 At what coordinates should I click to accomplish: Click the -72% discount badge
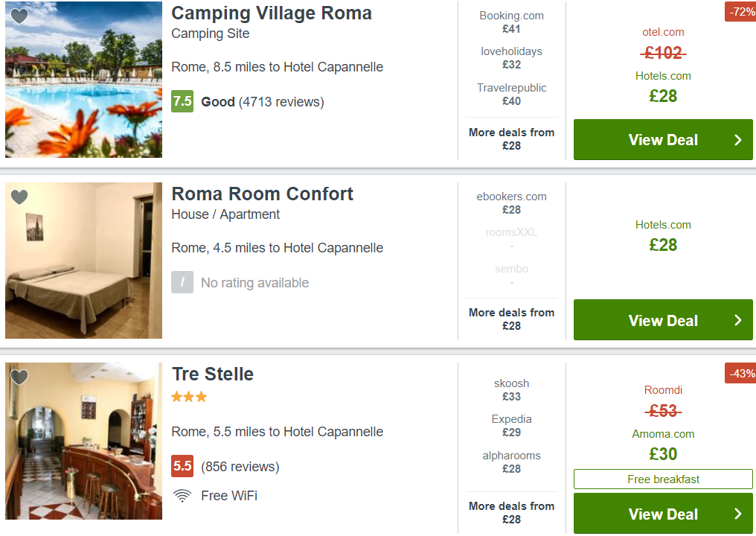coord(740,12)
